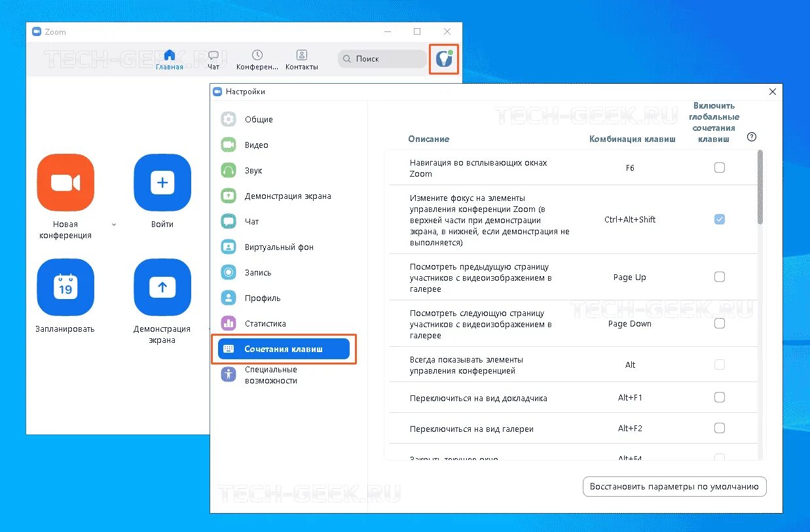This screenshot has width=810, height=532.
Task: Click the F6 key combination cell
Action: point(630,168)
